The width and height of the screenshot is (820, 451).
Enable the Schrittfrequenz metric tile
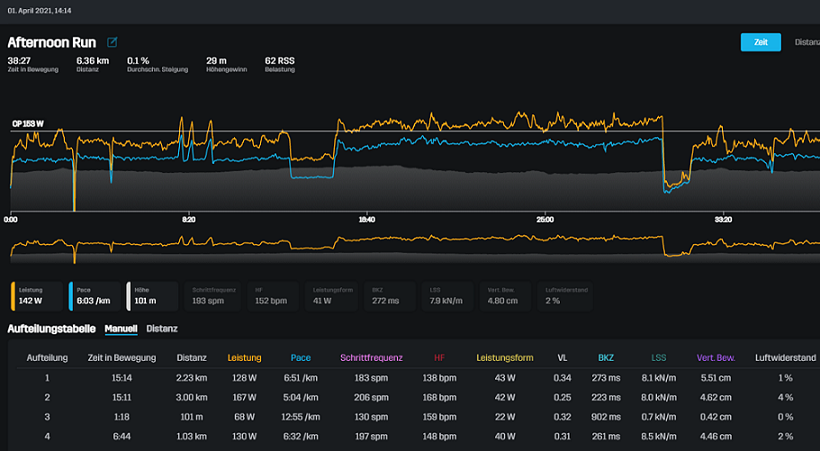click(x=209, y=295)
